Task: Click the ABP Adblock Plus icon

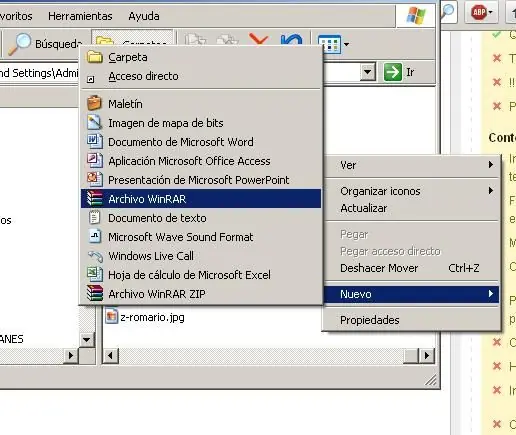Action: click(479, 13)
